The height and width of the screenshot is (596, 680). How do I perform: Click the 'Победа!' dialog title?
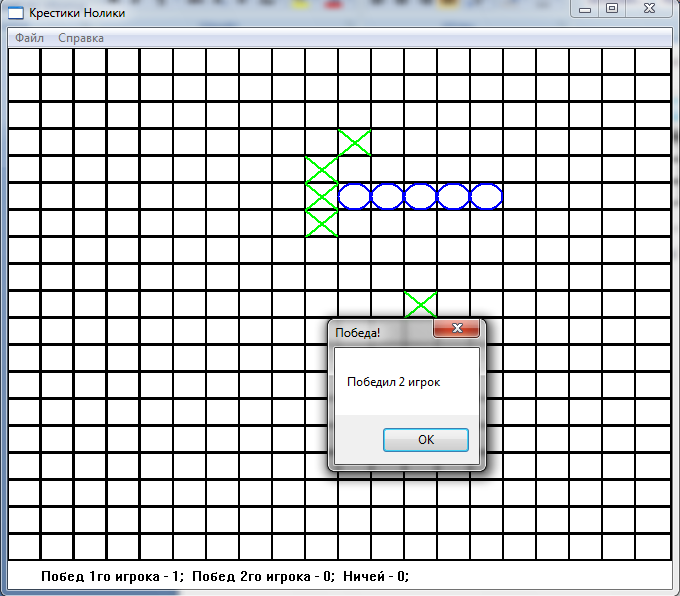pos(357,333)
